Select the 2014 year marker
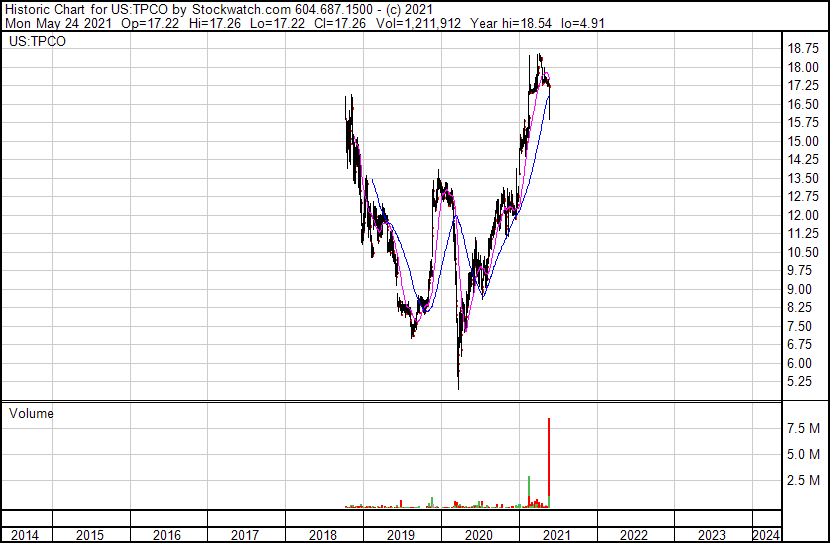 (25, 535)
